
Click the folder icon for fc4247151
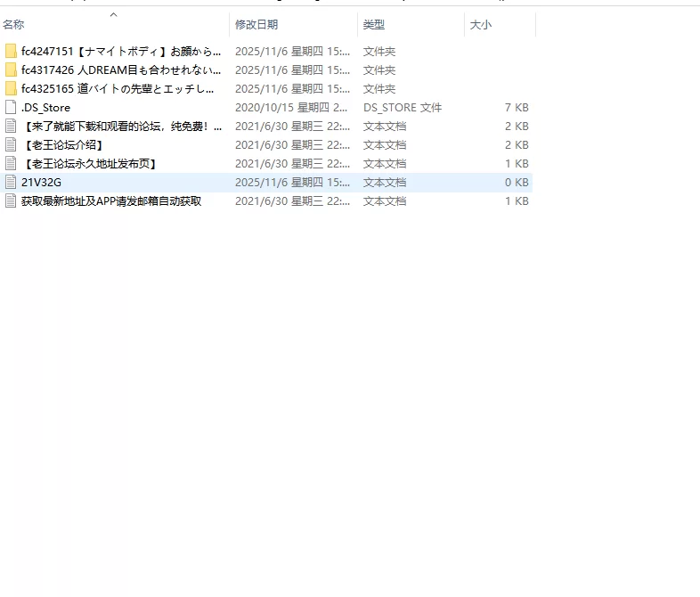[x=11, y=52]
